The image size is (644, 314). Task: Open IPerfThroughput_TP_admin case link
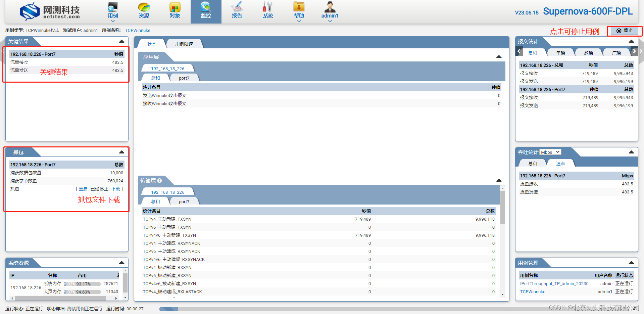click(555, 283)
